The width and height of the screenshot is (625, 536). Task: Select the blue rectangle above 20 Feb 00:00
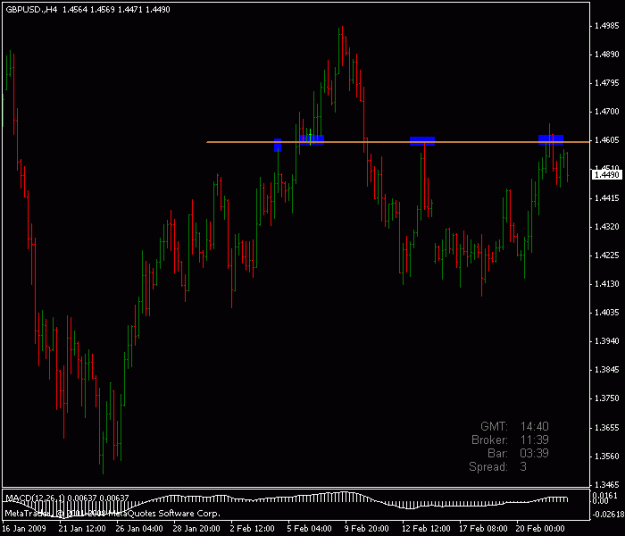[x=550, y=139]
